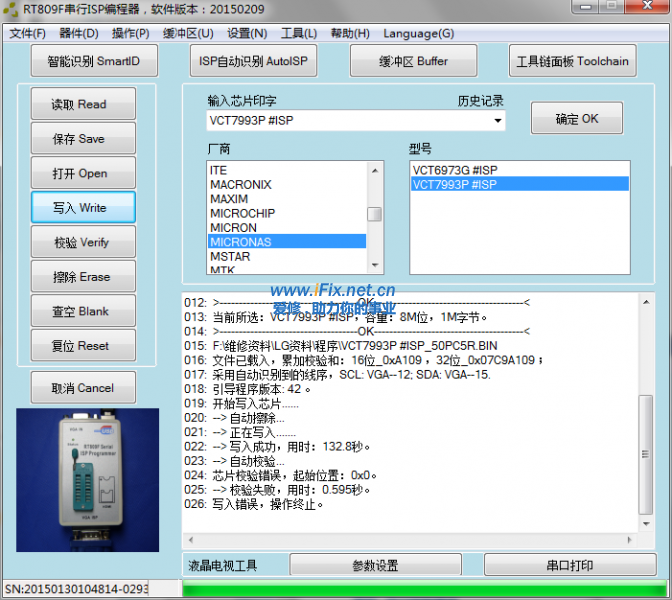672x600 pixels.
Task: Click the 复位 Reset button
Action: click(x=83, y=345)
